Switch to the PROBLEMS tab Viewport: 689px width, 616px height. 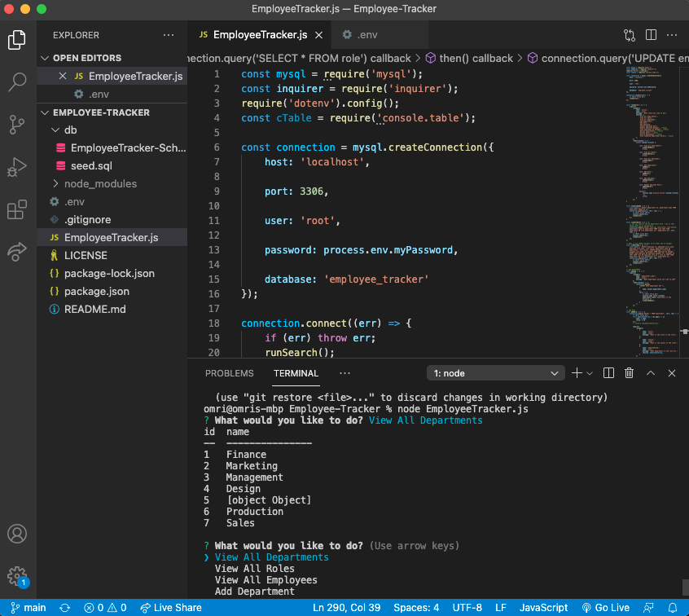point(229,372)
